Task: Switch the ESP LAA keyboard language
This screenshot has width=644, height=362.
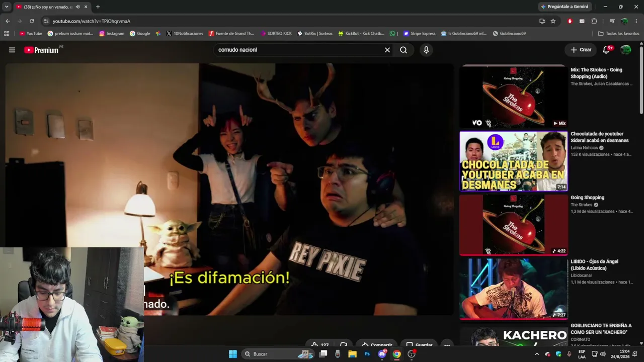Action: [582, 354]
